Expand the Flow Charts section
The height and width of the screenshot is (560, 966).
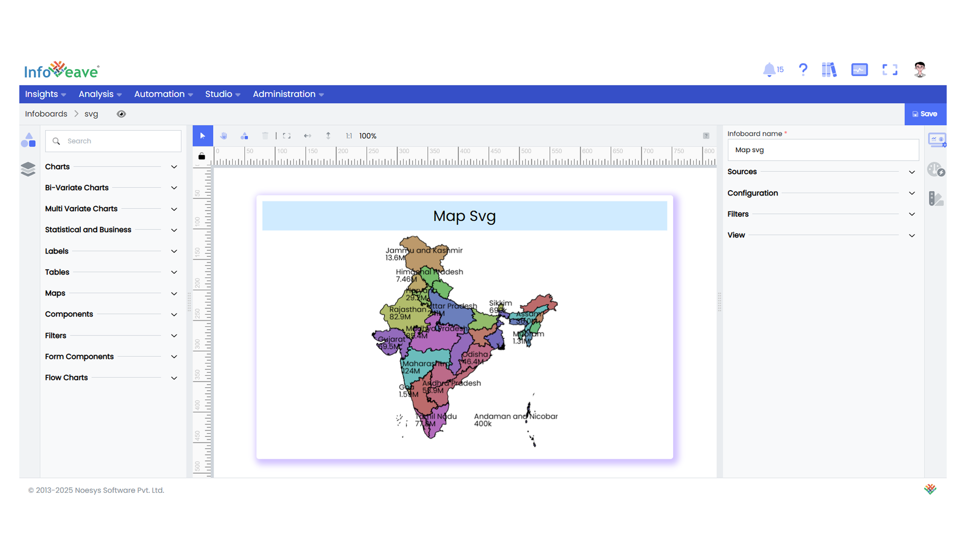click(112, 378)
